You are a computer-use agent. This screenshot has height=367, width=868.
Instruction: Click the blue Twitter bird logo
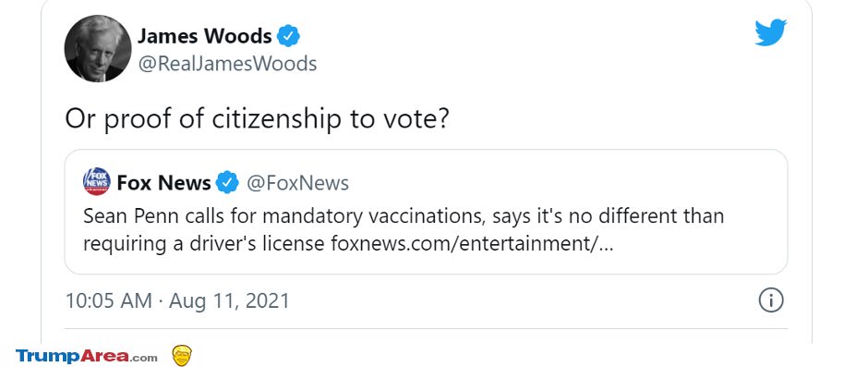point(770,32)
